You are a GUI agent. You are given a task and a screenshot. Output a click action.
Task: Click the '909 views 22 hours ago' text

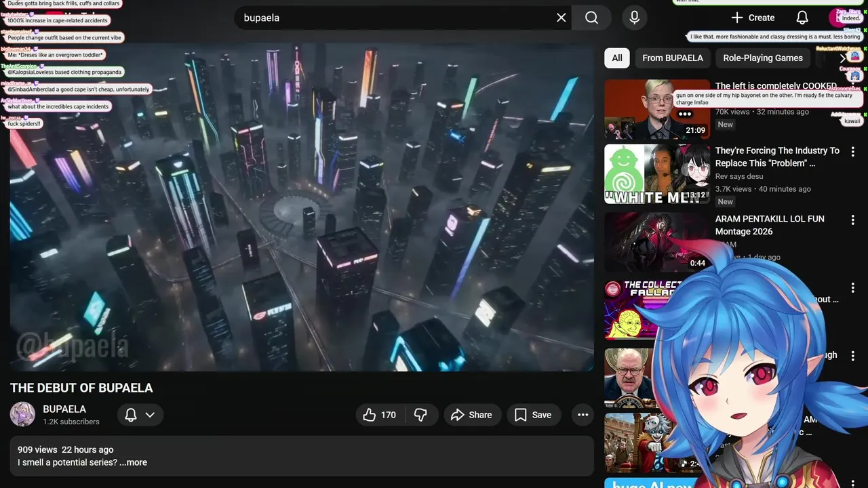(x=66, y=449)
